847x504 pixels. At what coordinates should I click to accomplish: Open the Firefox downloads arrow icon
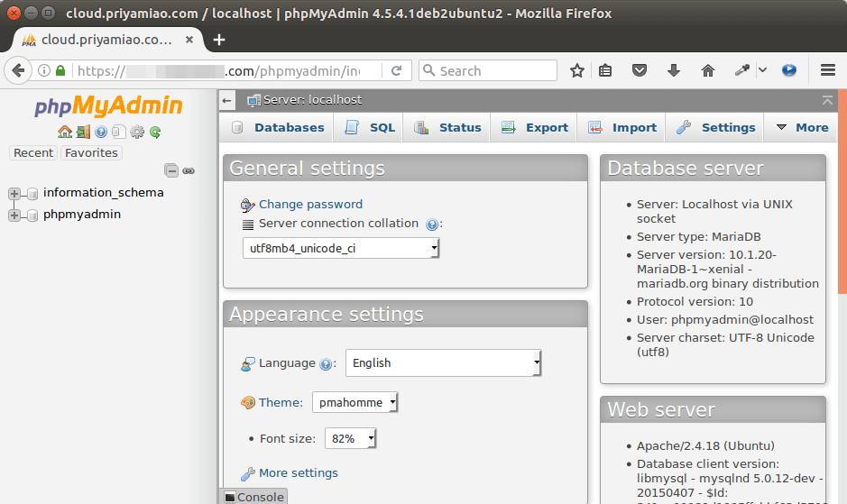(674, 70)
